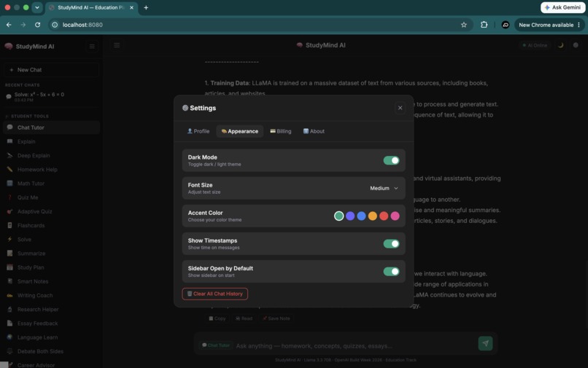Image resolution: width=588 pixels, height=368 pixels.
Task: Open the Essay Feedback tool
Action: (x=51, y=324)
